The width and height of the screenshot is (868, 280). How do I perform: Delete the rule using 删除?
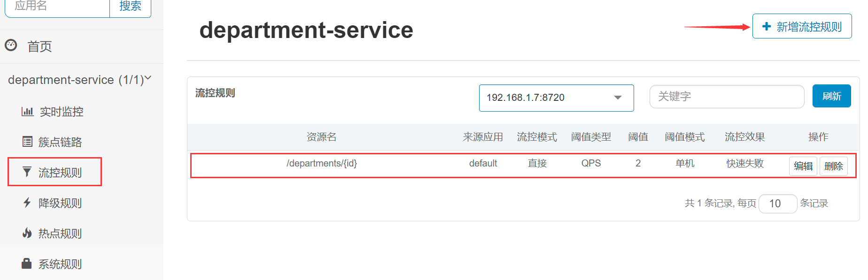pos(833,166)
